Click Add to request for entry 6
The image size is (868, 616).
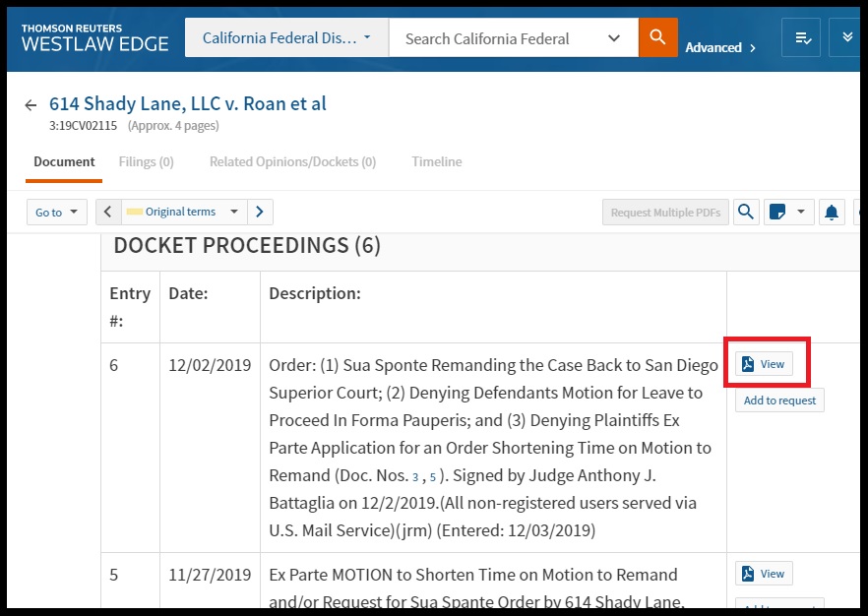779,400
